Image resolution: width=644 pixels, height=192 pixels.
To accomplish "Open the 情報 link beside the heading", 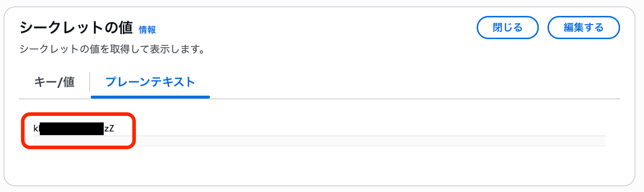I will tap(147, 30).
